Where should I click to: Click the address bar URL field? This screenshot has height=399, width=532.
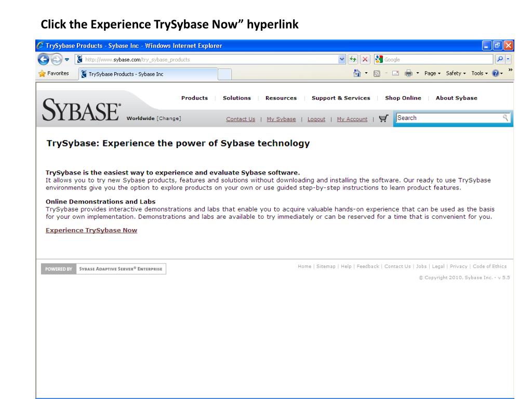(x=207, y=59)
